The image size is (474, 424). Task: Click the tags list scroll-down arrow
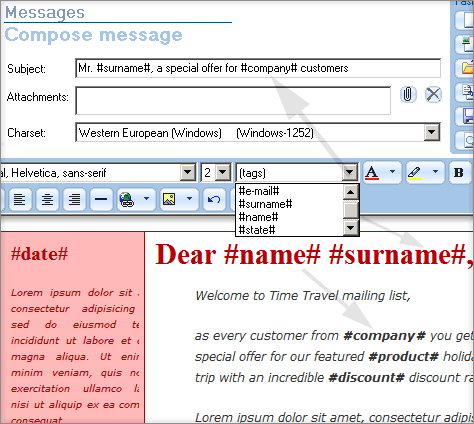(x=351, y=228)
